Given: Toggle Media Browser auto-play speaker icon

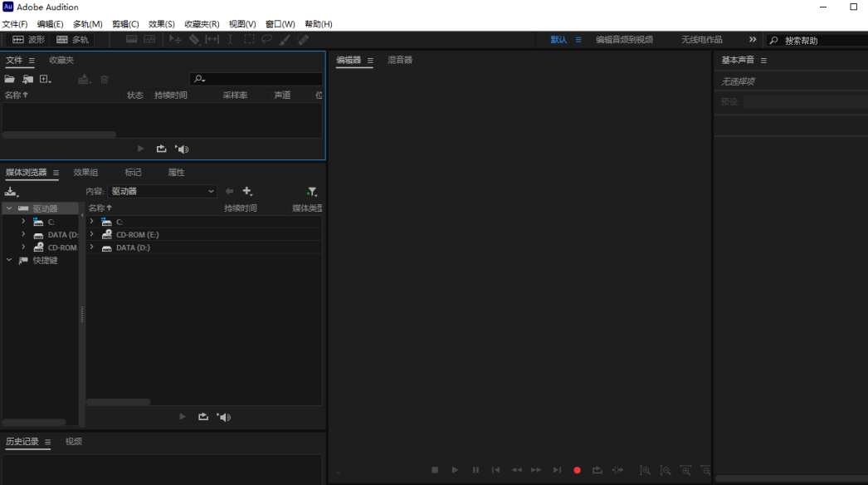Looking at the screenshot, I should (x=224, y=417).
